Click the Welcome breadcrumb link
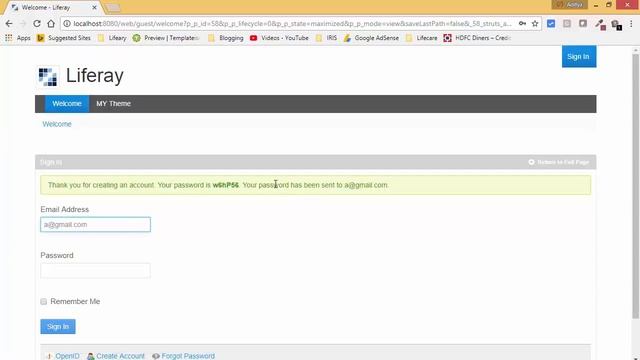640x360 pixels. (57, 124)
